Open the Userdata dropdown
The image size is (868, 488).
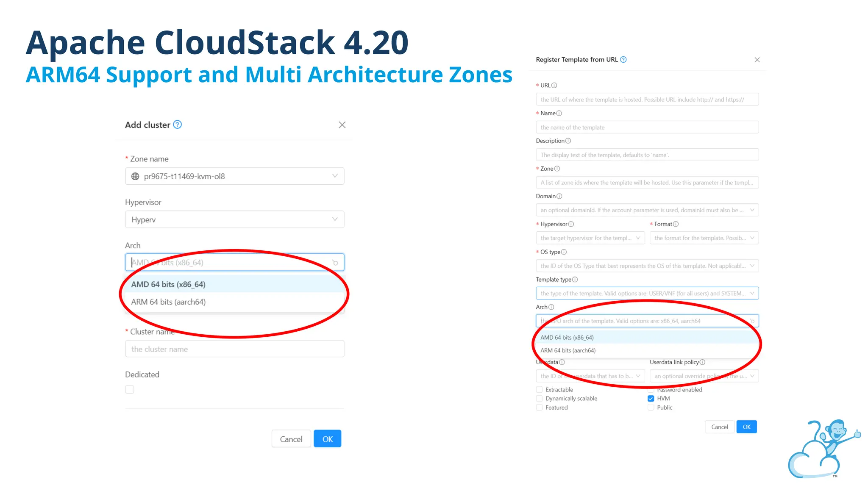pyautogui.click(x=590, y=376)
